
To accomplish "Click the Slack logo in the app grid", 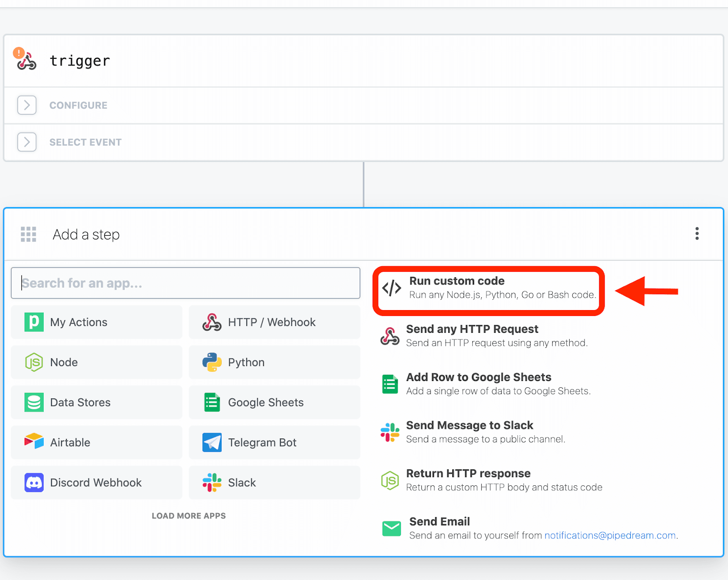I will point(212,483).
